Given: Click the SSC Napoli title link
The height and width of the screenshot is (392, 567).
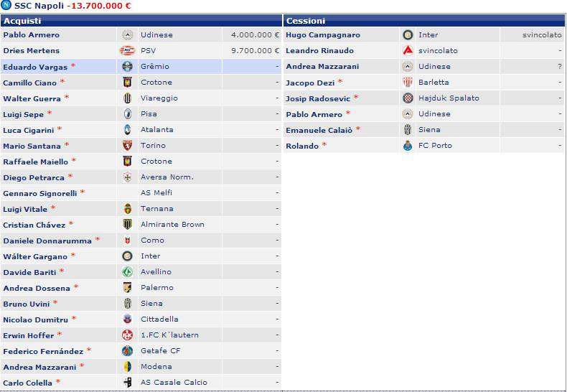Looking at the screenshot, I should coord(38,6).
